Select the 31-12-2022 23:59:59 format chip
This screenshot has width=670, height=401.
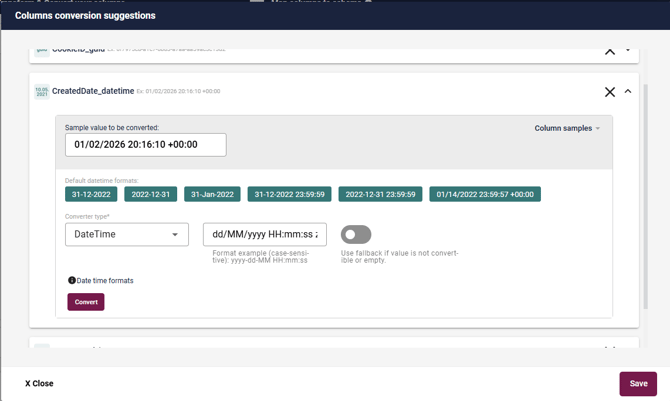[289, 195]
